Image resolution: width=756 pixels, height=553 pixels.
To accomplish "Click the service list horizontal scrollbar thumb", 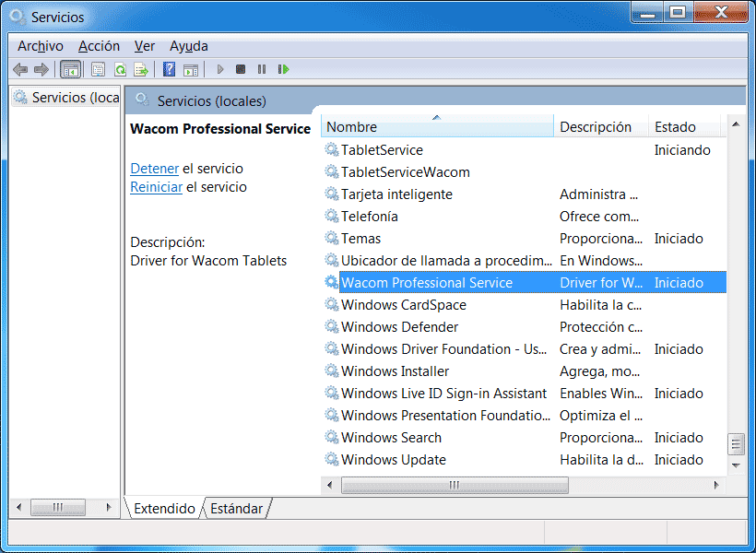I will click(455, 485).
